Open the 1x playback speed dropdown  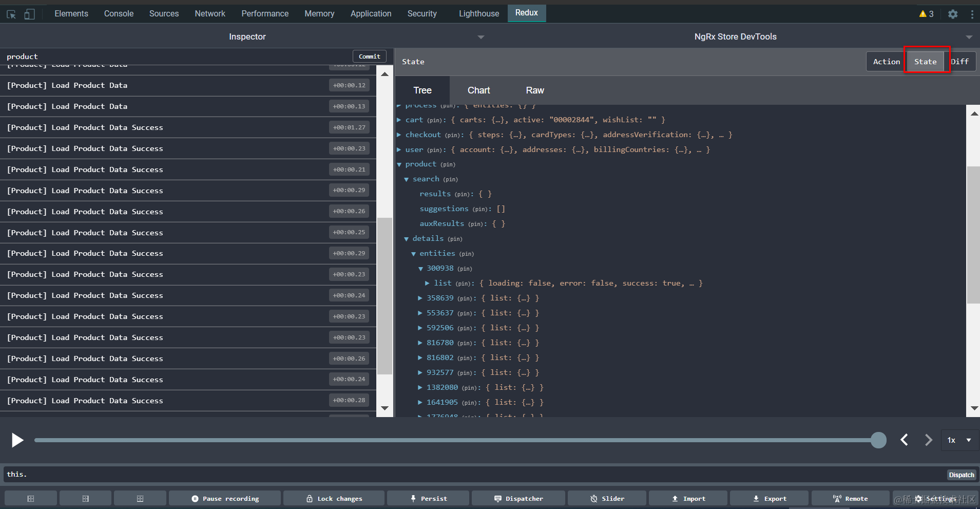coord(959,440)
